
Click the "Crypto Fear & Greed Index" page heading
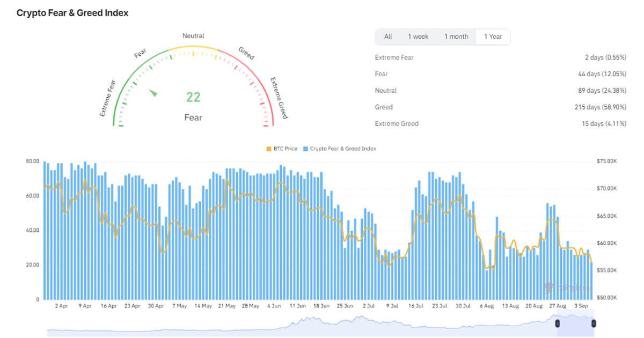coord(72,13)
